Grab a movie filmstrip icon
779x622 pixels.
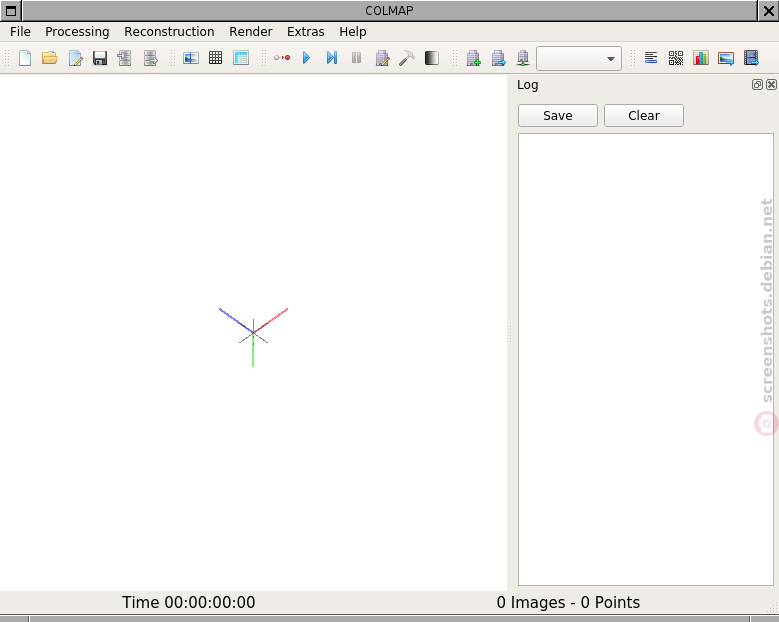[x=751, y=58]
